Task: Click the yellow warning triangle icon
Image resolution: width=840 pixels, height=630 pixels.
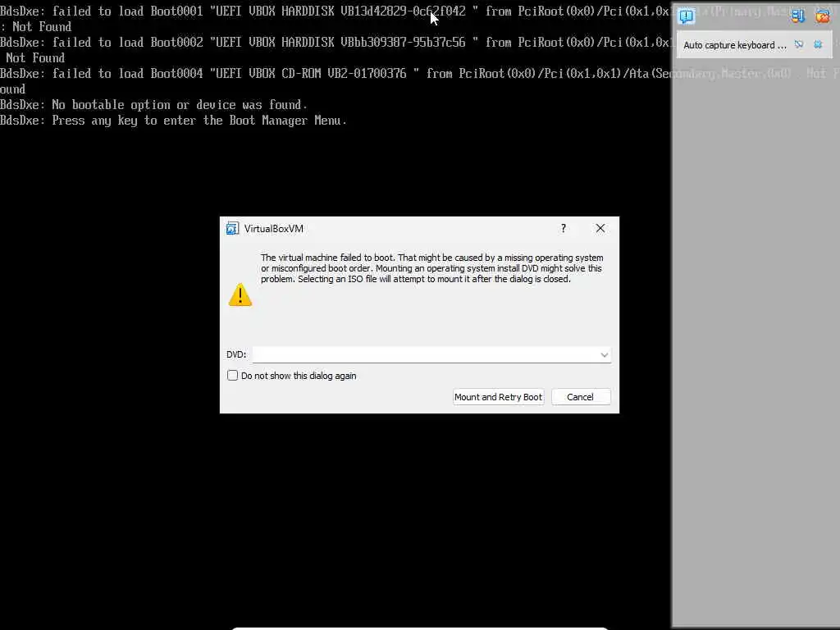Action: (x=240, y=294)
